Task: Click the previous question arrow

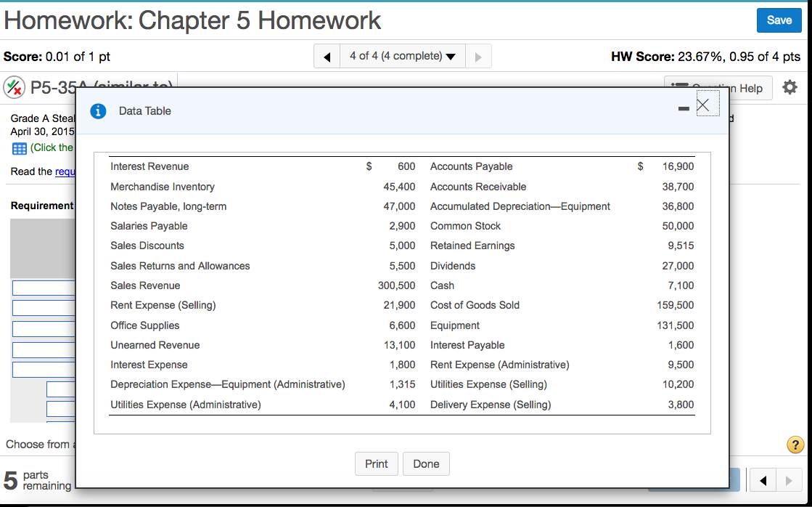Action: coord(327,55)
